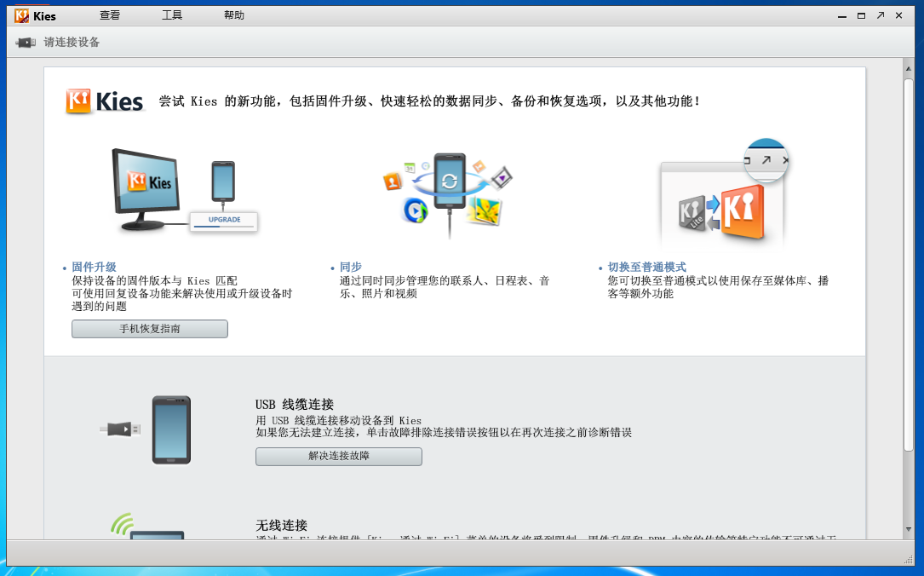Click the 请连接设备 status text
The width and height of the screenshot is (924, 576).
click(x=72, y=43)
